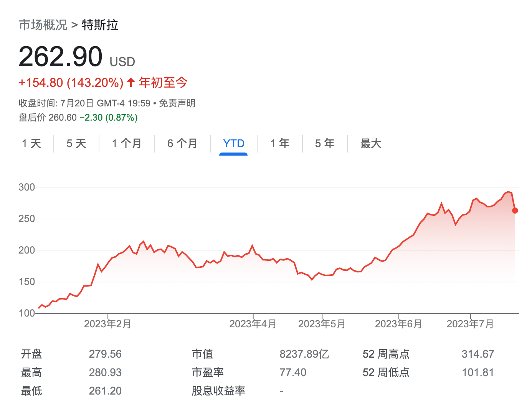Click the 262.90 current price
The height and width of the screenshot is (408, 532).
point(60,57)
